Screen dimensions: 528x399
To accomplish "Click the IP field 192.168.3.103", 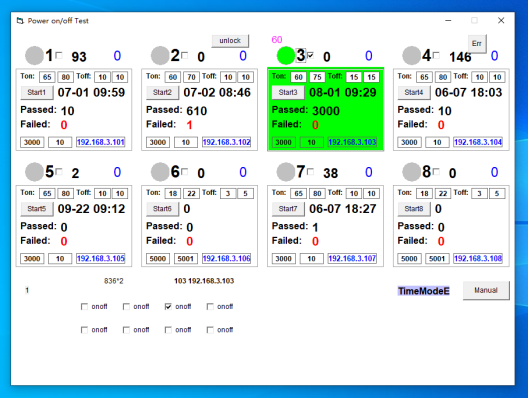I will (x=352, y=142).
